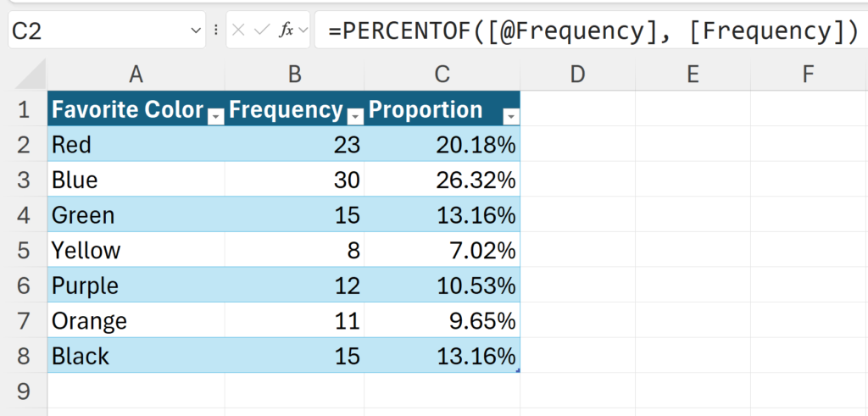Expand the fx function chevron
Viewport: 868px width, 416px height.
point(302,31)
